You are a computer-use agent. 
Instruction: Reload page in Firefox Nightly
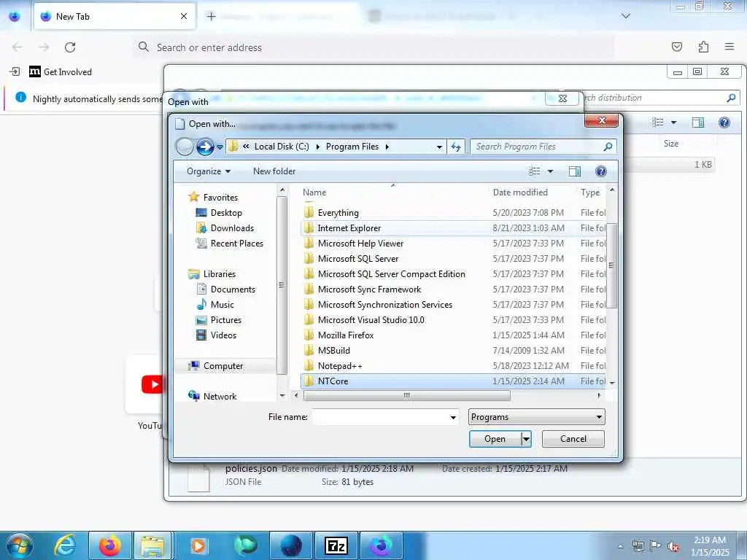point(70,47)
